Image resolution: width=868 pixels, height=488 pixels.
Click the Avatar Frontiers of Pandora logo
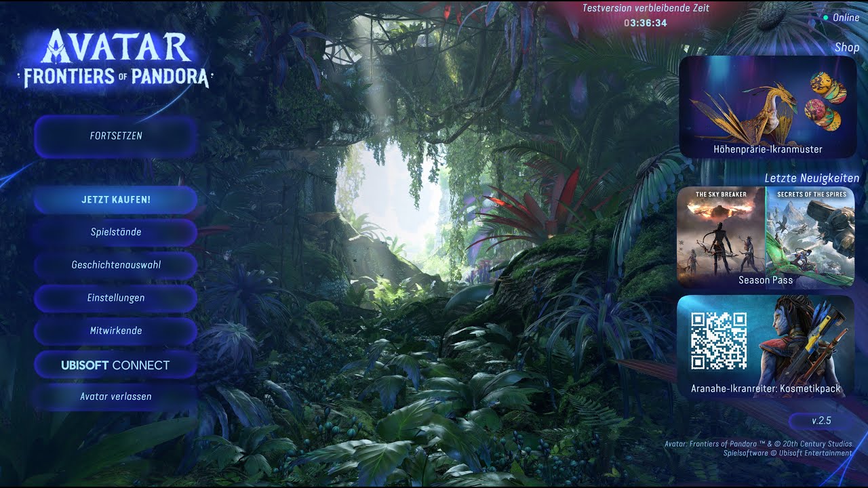[x=116, y=59]
